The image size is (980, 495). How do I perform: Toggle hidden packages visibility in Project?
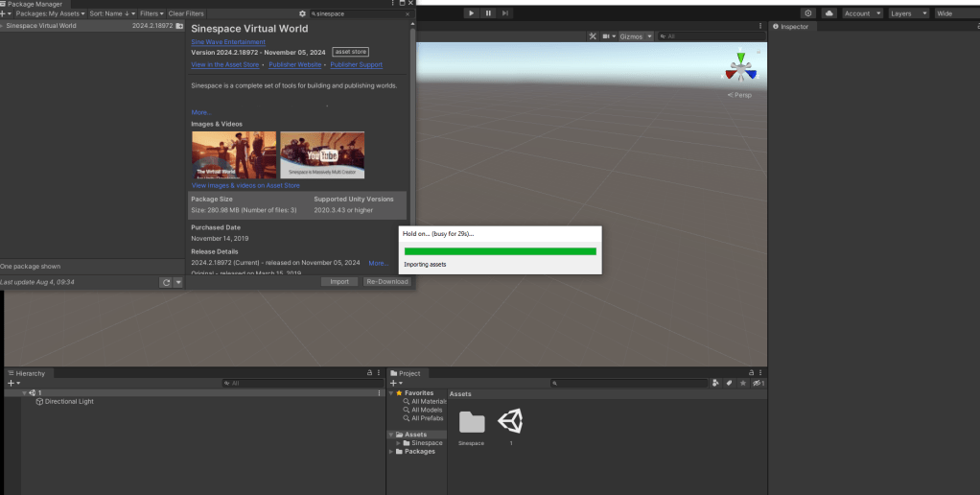(758, 383)
